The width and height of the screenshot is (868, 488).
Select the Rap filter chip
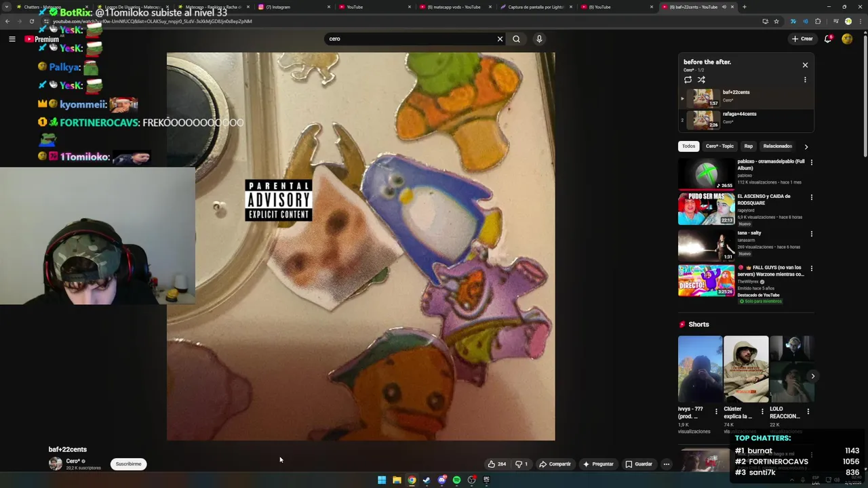[748, 146]
